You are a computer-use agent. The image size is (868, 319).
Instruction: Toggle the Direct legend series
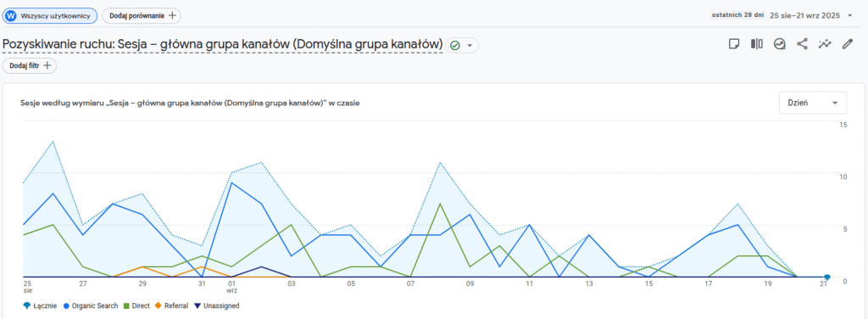coord(136,305)
